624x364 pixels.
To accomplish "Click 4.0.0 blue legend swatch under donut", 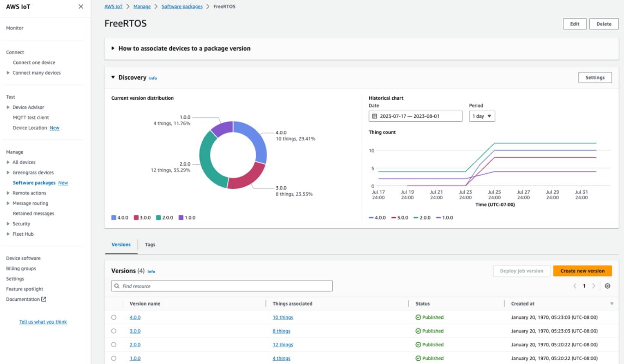I will pyautogui.click(x=114, y=218).
